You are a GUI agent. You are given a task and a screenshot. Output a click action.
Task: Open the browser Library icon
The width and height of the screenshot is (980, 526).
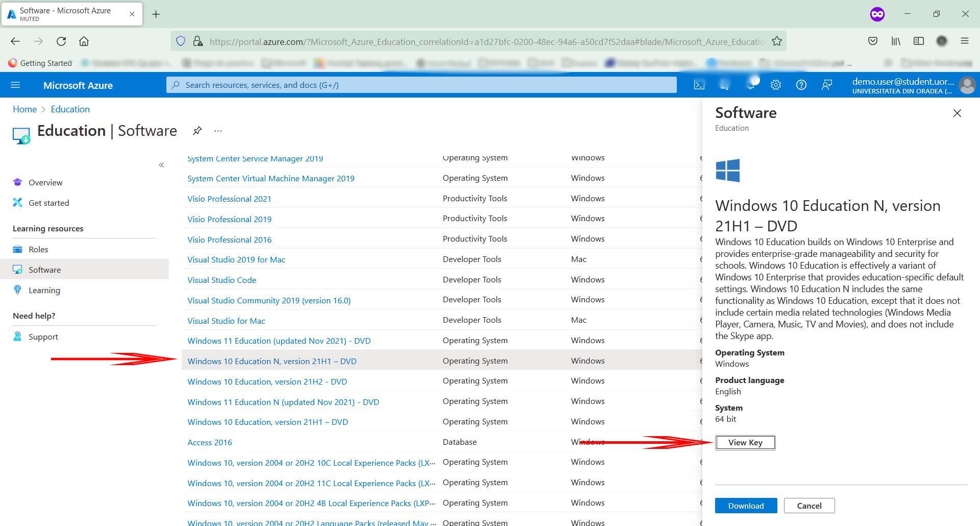coord(896,41)
